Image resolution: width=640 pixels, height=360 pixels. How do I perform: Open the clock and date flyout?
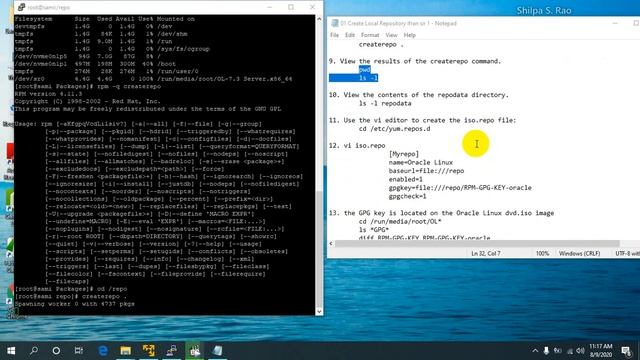[600, 351]
